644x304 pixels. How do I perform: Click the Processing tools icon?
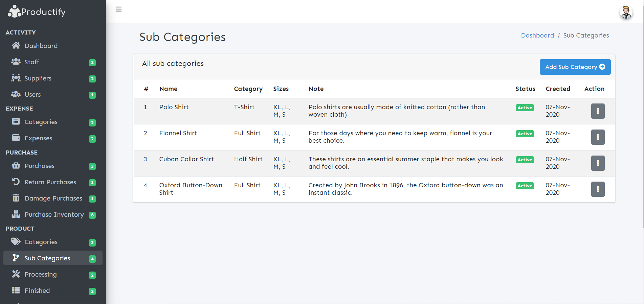16,274
